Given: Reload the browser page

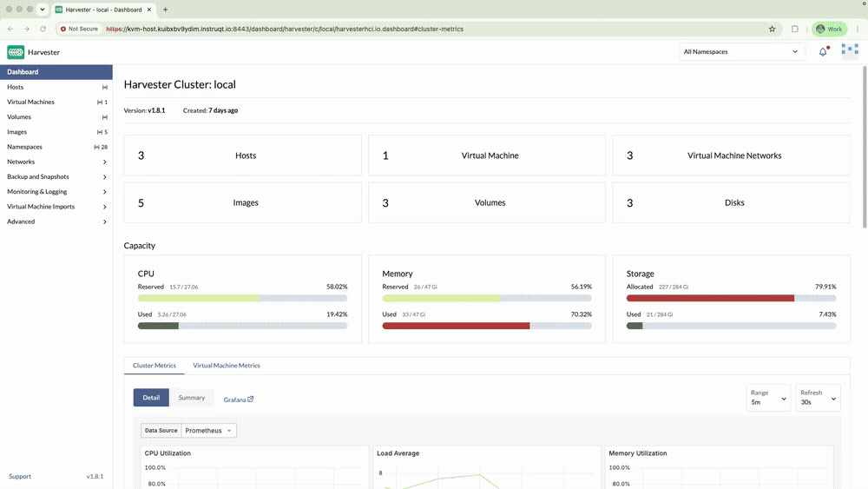Looking at the screenshot, I should (x=43, y=29).
